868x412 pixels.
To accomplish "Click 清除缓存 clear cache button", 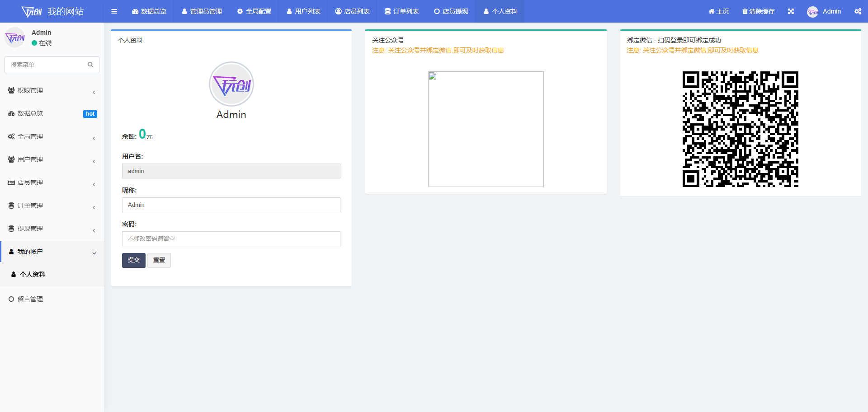I will [x=759, y=11].
